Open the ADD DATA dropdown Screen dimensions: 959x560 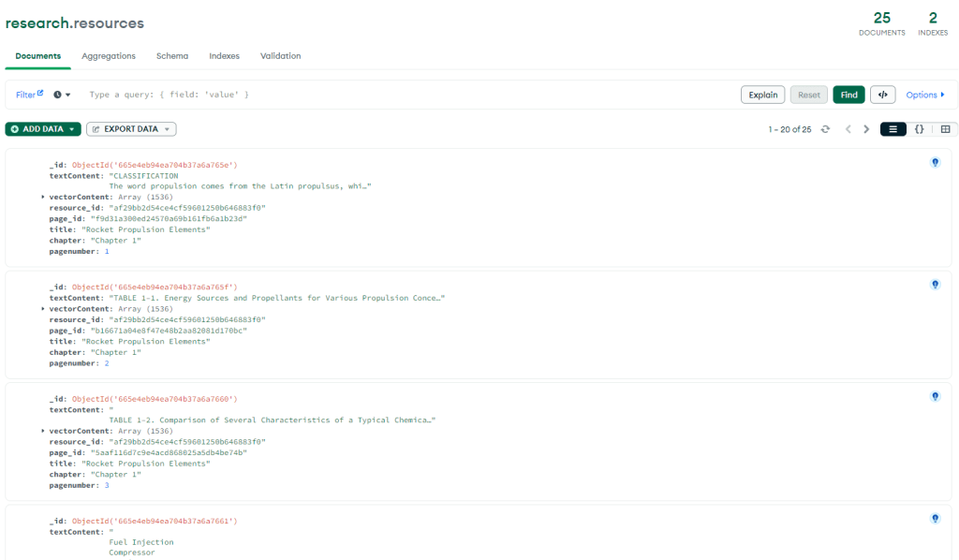pyautogui.click(x=43, y=129)
